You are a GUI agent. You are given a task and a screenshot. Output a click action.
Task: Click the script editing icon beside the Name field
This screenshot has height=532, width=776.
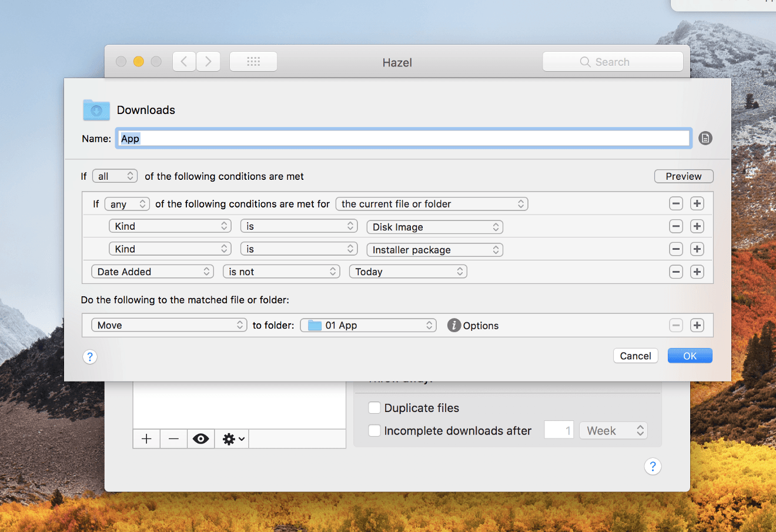pyautogui.click(x=705, y=138)
